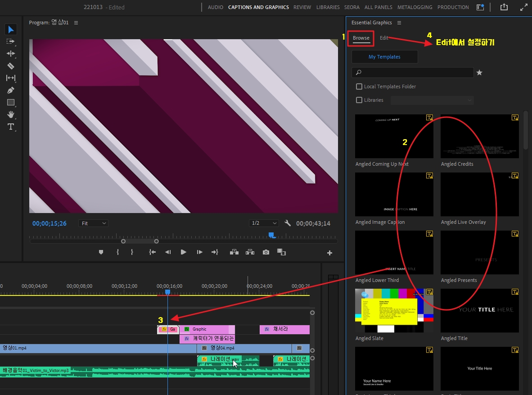Open the Essential Graphics panel menu

pos(399,23)
